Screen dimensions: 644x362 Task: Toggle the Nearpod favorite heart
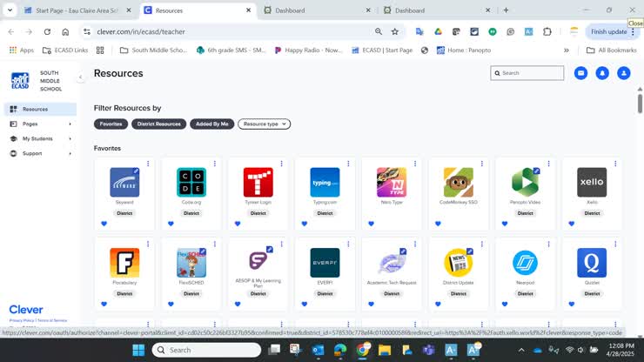tap(505, 304)
